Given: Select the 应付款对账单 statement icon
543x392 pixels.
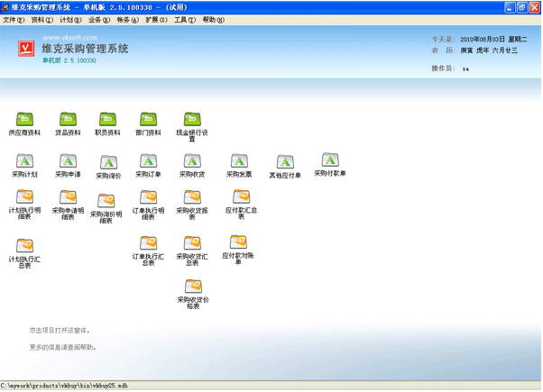Looking at the screenshot, I should click(x=238, y=251).
